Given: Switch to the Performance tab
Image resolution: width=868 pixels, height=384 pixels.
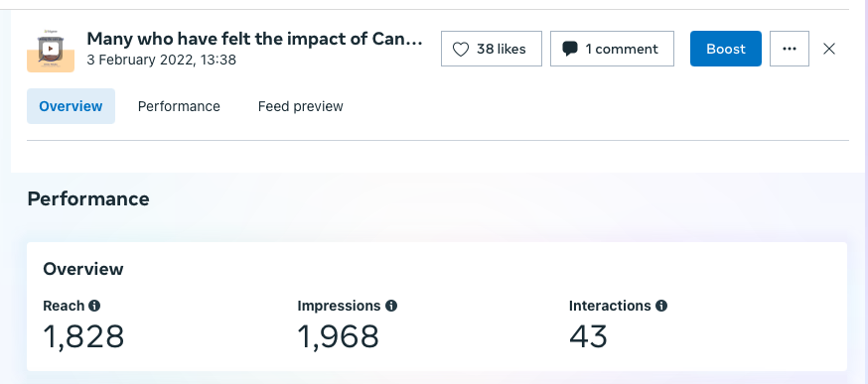Looking at the screenshot, I should tap(179, 106).
